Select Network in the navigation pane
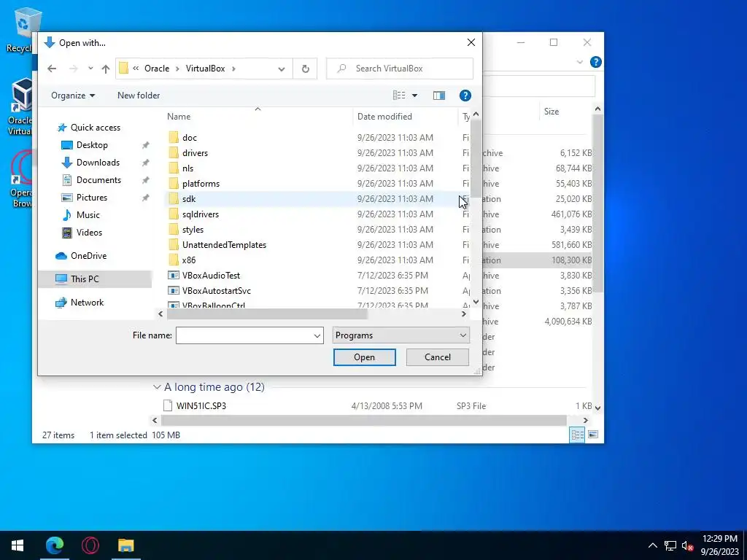 coord(87,303)
